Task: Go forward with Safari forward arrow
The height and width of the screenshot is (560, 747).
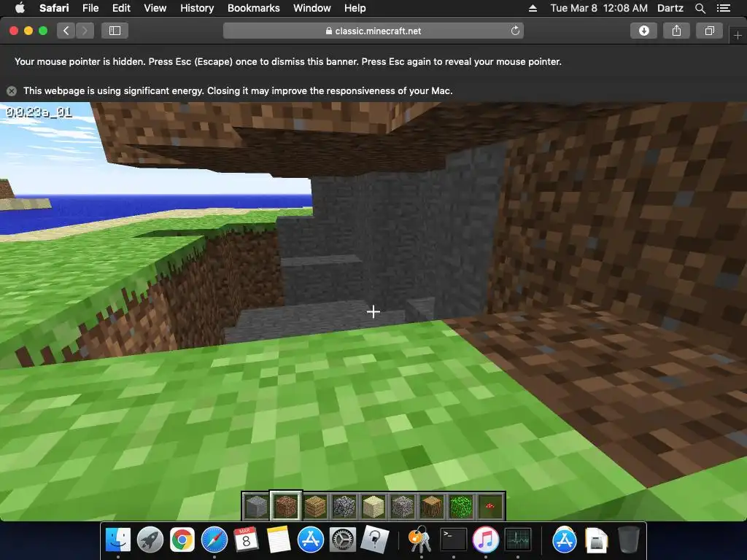Action: click(85, 31)
